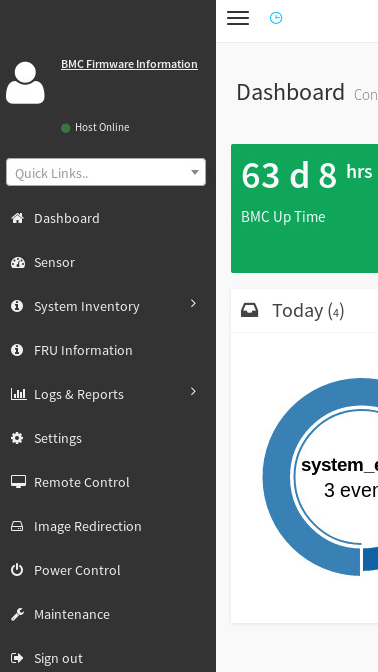Click the green BMC Up Time card

click(304, 208)
